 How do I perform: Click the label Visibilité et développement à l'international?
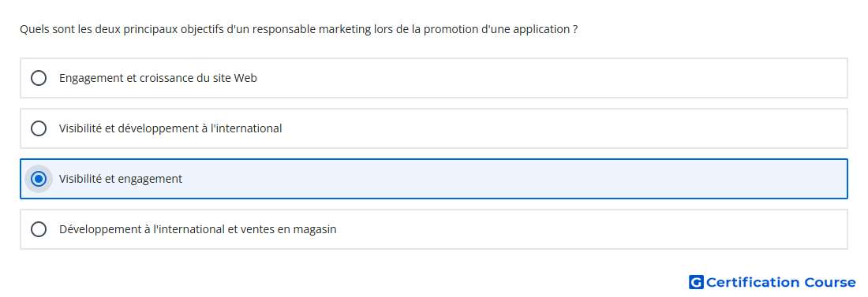click(170, 128)
